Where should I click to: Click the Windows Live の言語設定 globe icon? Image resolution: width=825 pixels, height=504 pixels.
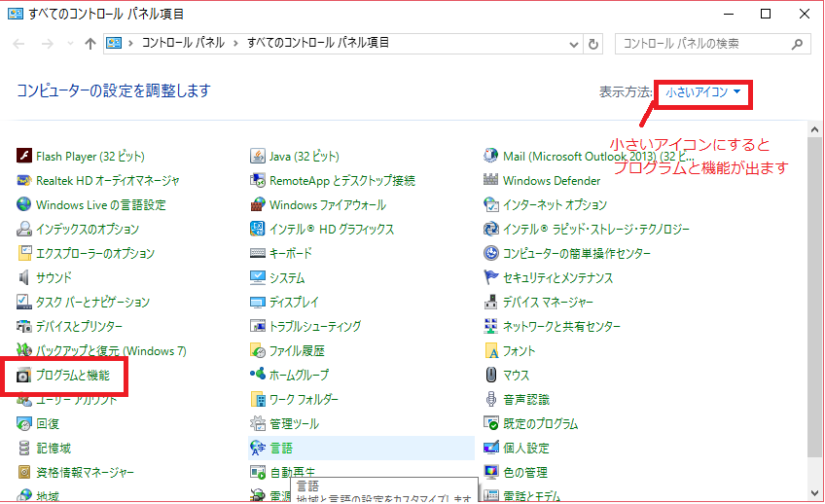[24, 204]
